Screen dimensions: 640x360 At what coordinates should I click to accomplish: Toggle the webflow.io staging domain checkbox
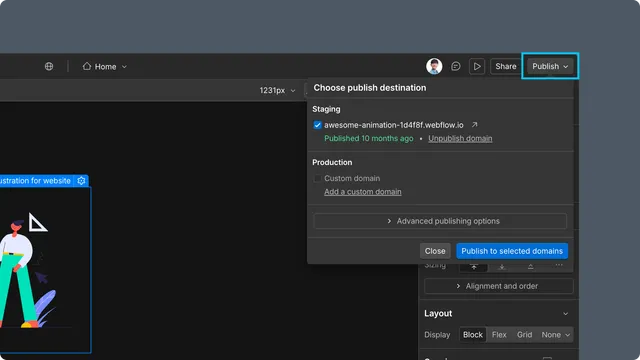pos(317,125)
